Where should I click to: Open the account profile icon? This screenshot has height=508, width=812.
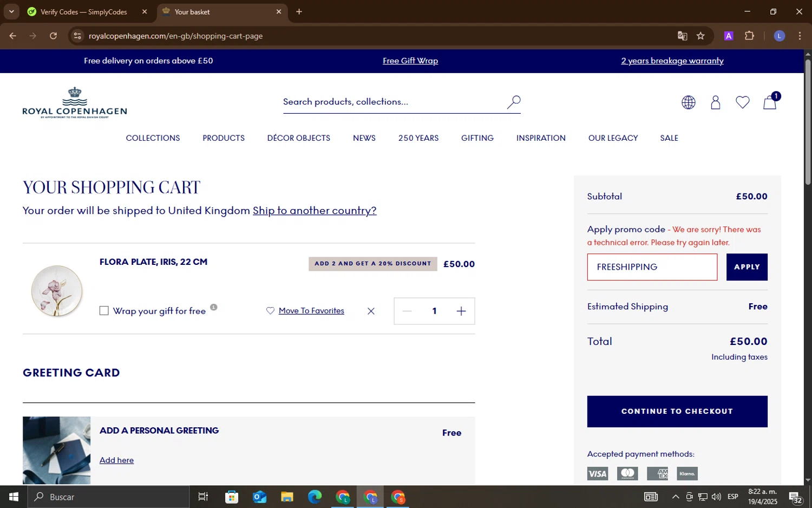tap(715, 102)
